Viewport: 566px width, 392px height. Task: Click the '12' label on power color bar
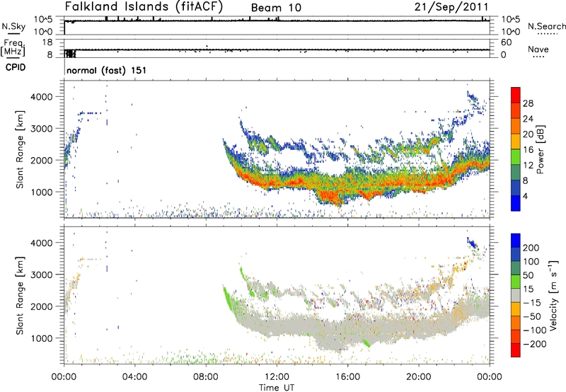coord(528,166)
